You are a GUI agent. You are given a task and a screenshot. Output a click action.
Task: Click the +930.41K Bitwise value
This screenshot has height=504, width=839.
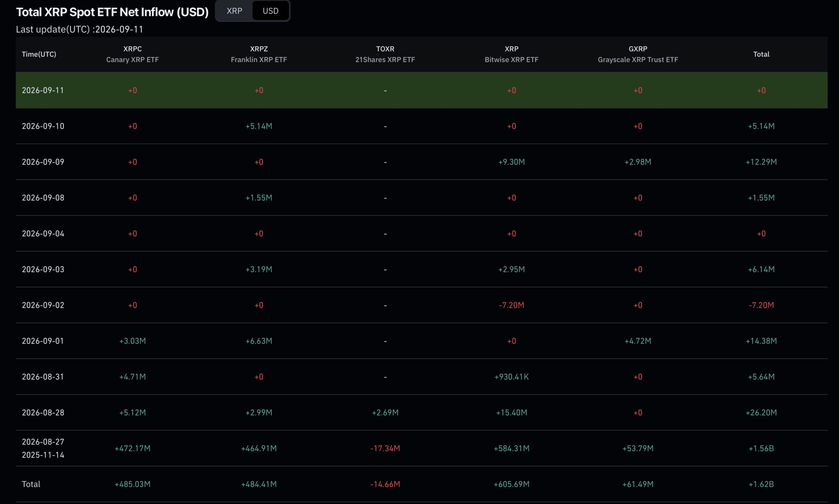tap(512, 377)
